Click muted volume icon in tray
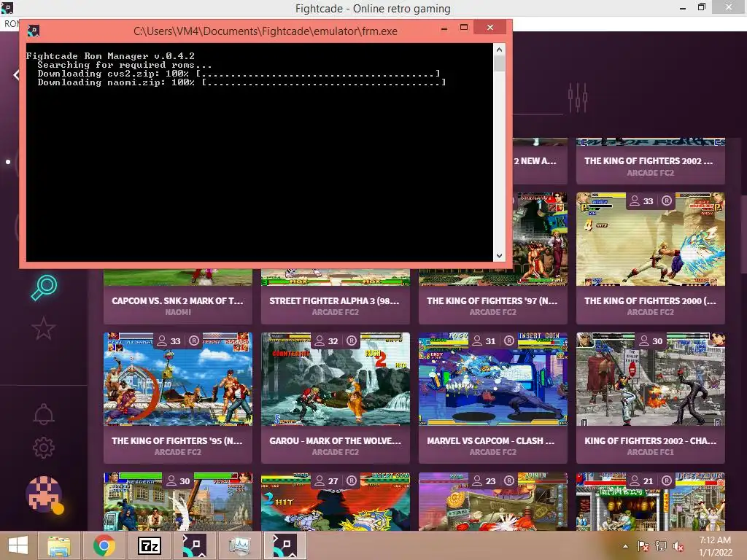Viewport: 747px width, 560px height. [x=678, y=546]
